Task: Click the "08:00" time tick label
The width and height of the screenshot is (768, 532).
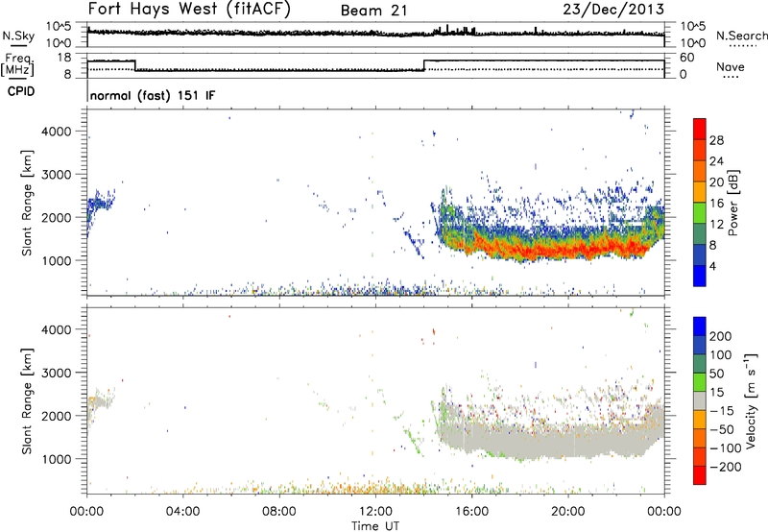Action: (278, 512)
